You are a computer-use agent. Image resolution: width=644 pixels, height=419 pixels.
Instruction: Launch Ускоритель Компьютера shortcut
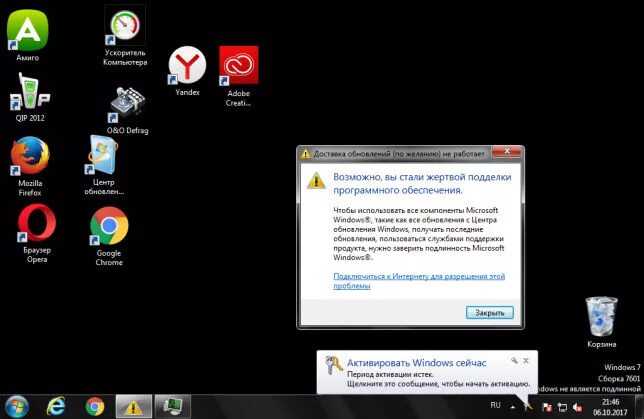(x=125, y=36)
